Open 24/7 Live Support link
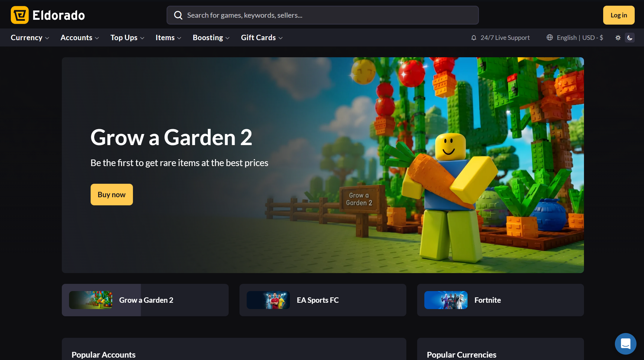Viewport: 644px width, 360px height. coord(500,38)
